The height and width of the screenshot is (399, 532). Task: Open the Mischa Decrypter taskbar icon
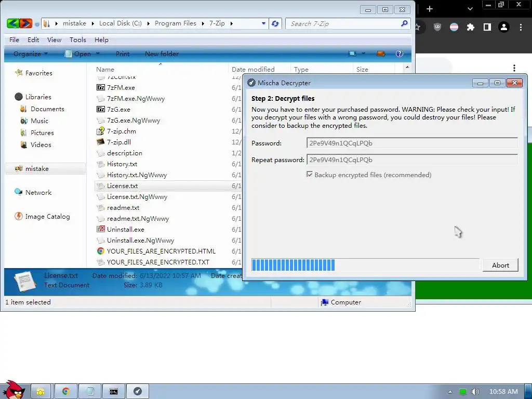(138, 392)
